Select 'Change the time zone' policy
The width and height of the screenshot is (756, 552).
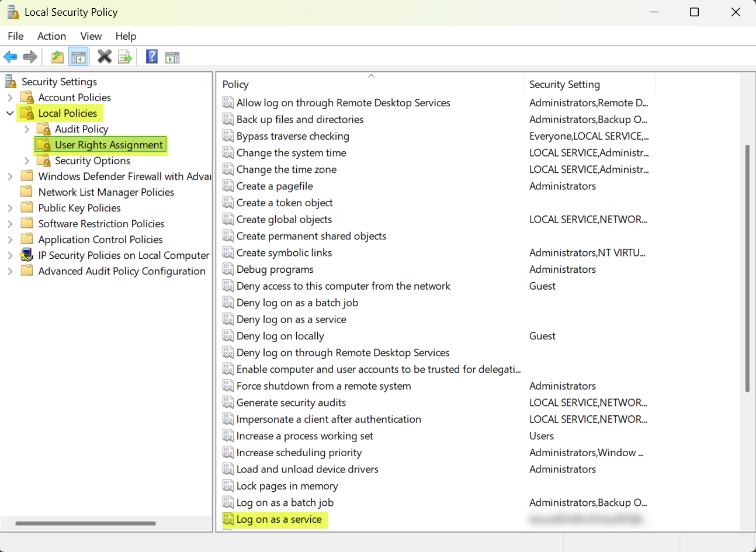[x=286, y=169]
